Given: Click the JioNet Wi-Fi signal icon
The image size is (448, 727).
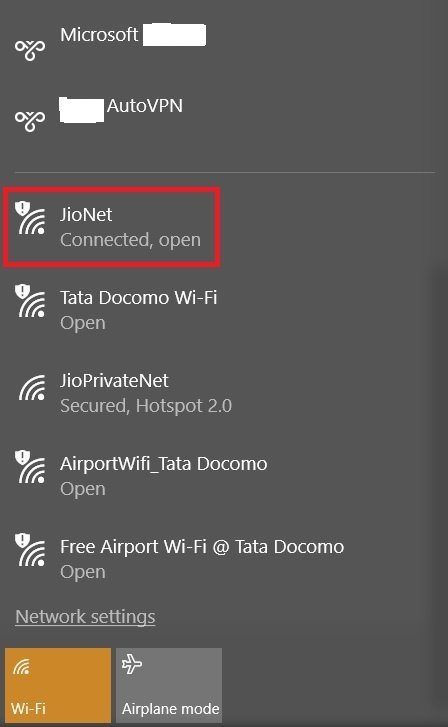Looking at the screenshot, I should 30,217.
